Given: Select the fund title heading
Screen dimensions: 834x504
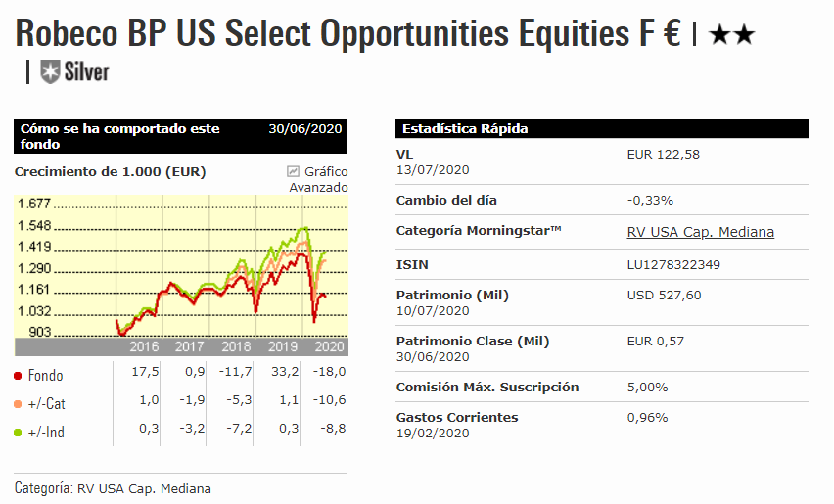Looking at the screenshot, I should [x=348, y=35].
